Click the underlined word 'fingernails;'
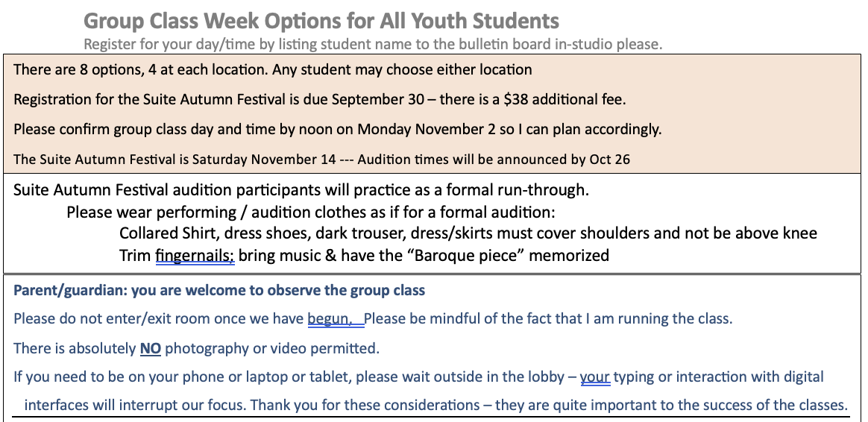Image resolution: width=868 pixels, height=422 pixels. [x=195, y=256]
